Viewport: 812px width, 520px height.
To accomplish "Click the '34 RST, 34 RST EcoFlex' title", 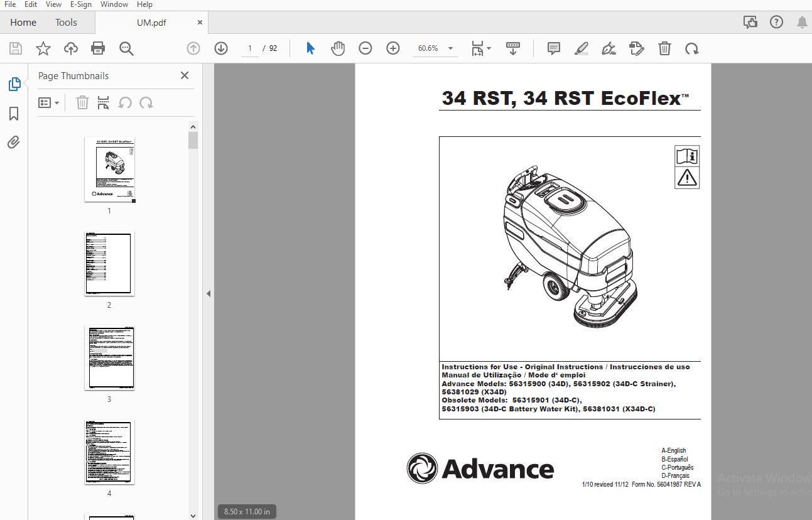I will pos(565,98).
